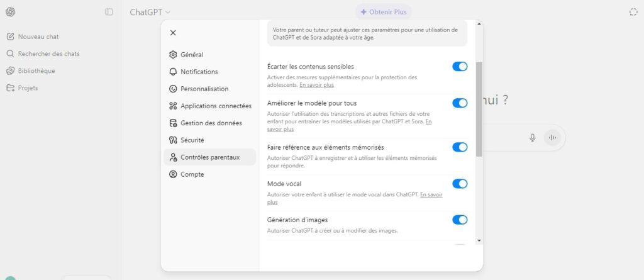Screen dimensions: 644x280
Task: Open temporary chat via dashed circle icon
Action: click(633, 12)
